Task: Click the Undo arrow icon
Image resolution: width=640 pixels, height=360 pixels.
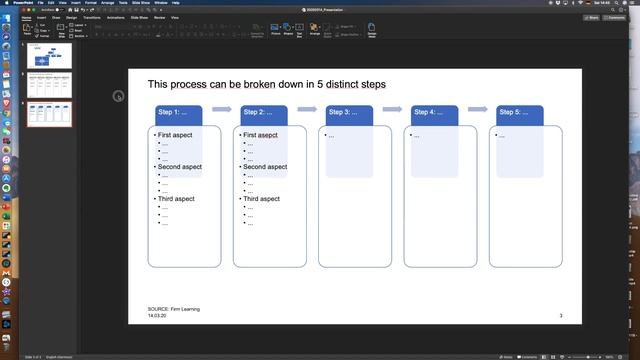Action: (x=83, y=10)
